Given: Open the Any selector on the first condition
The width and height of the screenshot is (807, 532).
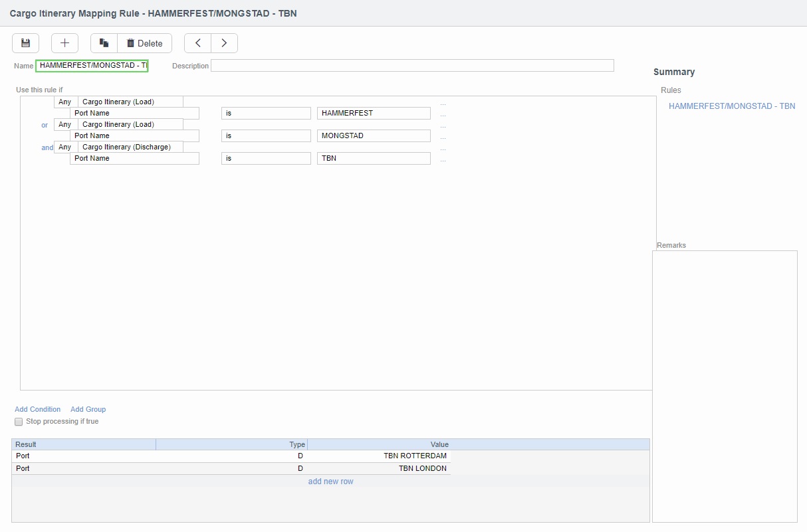Looking at the screenshot, I should [64, 101].
